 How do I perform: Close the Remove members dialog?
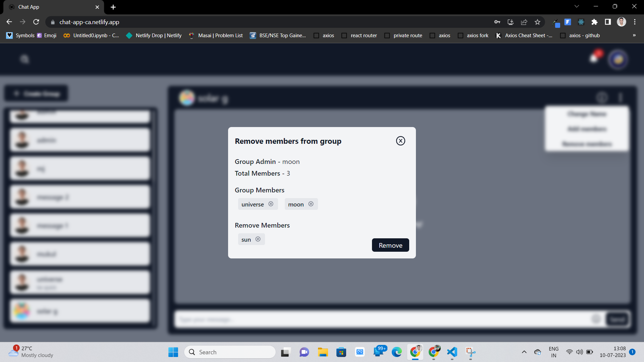[400, 140]
